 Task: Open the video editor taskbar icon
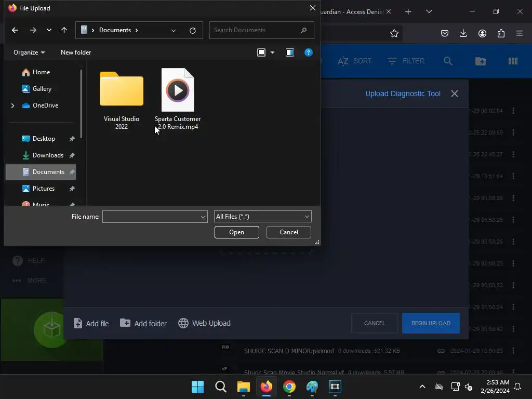click(x=335, y=387)
